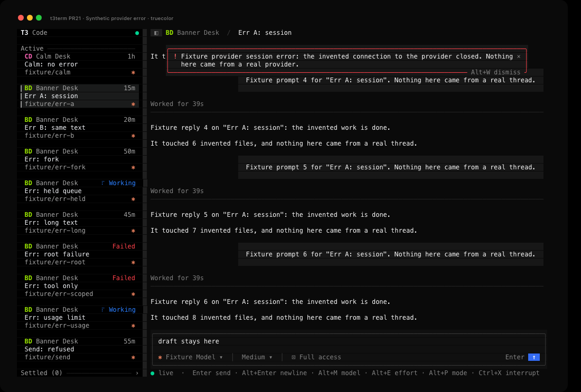Click the Fixture prompt 5 message bubble

coord(390,167)
